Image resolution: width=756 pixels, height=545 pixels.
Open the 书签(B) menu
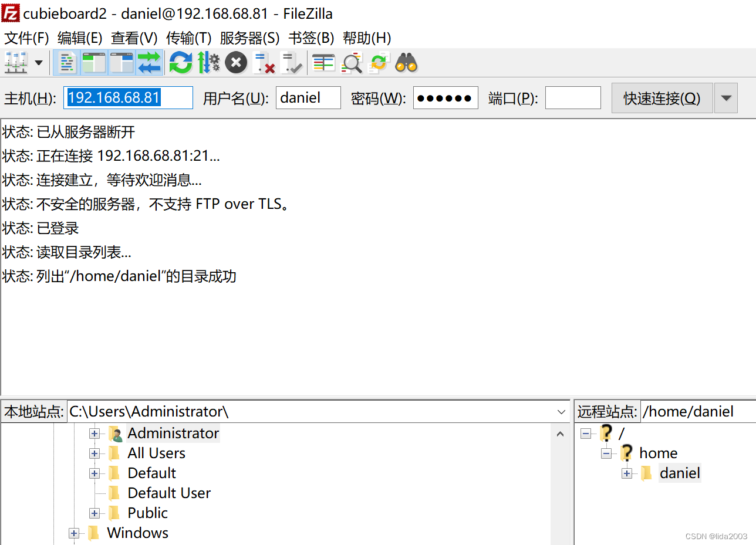(x=311, y=38)
